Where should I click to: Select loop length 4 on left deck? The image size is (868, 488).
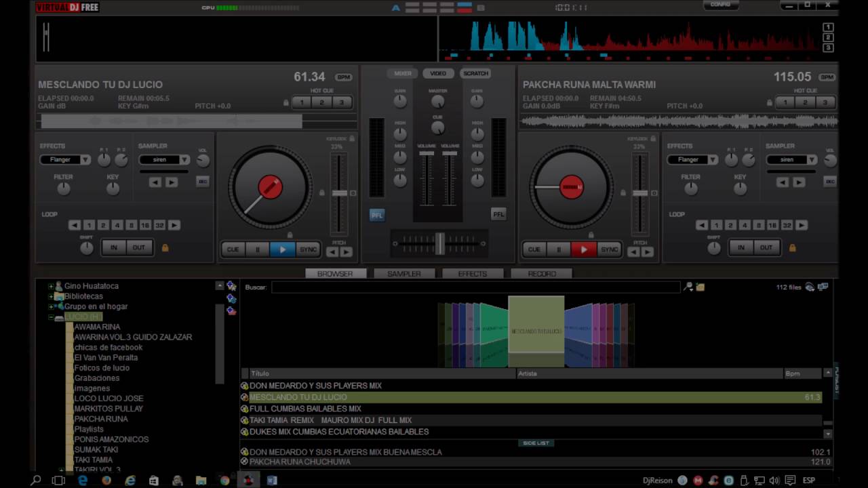[x=117, y=225]
